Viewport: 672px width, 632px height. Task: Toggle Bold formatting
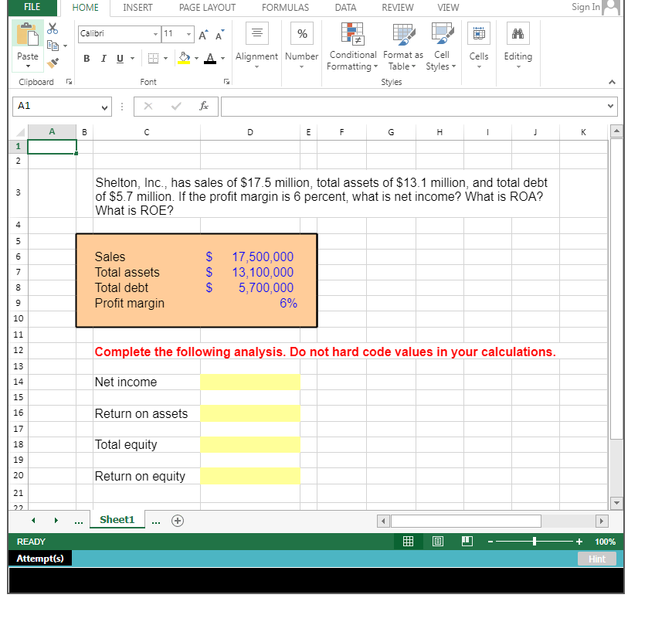pos(87,58)
